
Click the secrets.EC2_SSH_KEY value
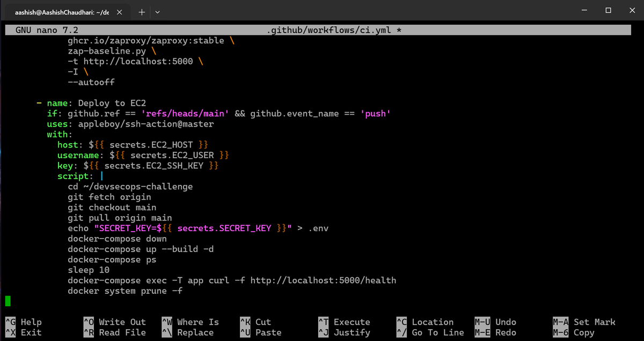(151, 166)
